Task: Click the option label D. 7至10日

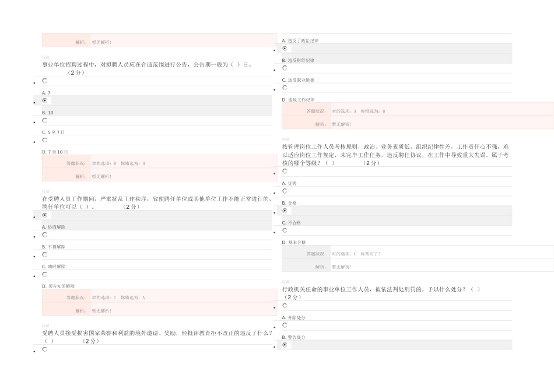Action: click(x=55, y=152)
